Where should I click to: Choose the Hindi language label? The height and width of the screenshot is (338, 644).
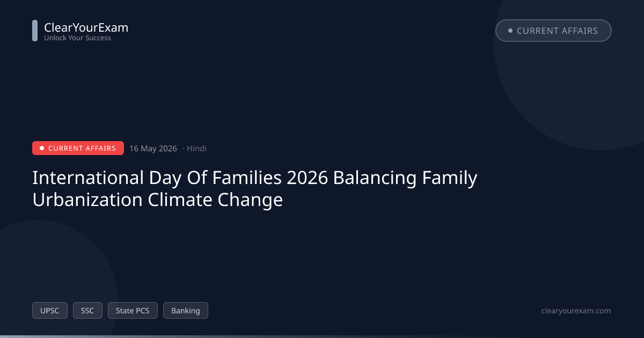click(x=196, y=149)
